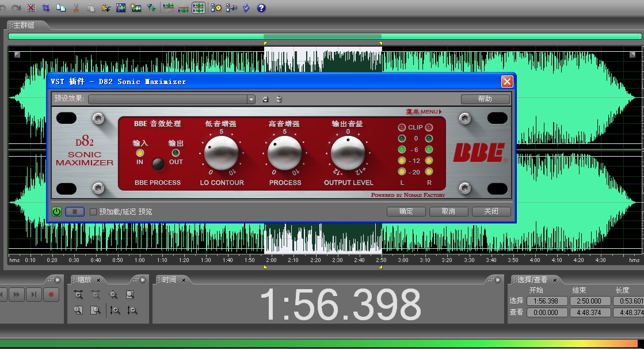Screen dimensions: 644x349
Task: Click the scissors cut icon
Action: (76, 8)
